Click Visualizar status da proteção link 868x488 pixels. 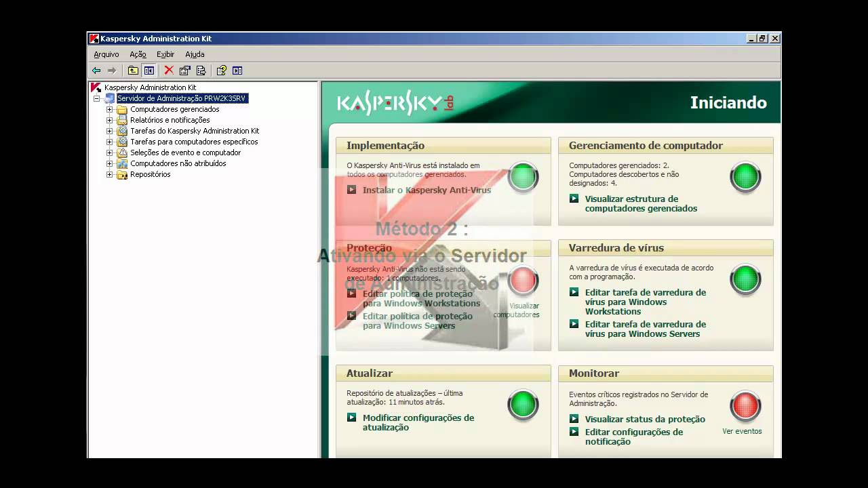(x=645, y=420)
